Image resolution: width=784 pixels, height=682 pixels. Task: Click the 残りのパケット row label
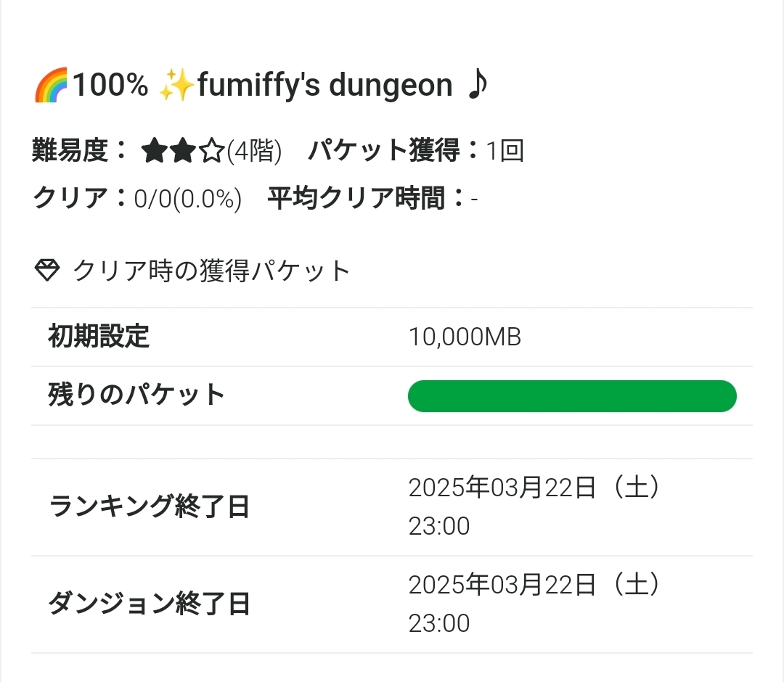tap(136, 395)
